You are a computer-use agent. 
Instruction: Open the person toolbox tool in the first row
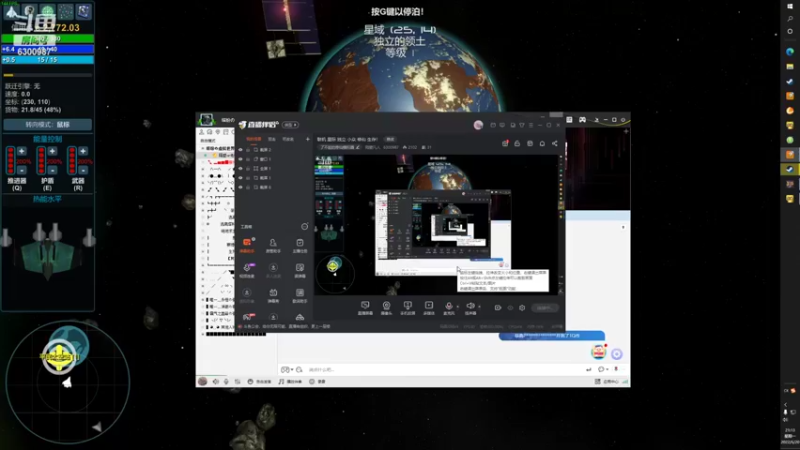tap(273, 245)
